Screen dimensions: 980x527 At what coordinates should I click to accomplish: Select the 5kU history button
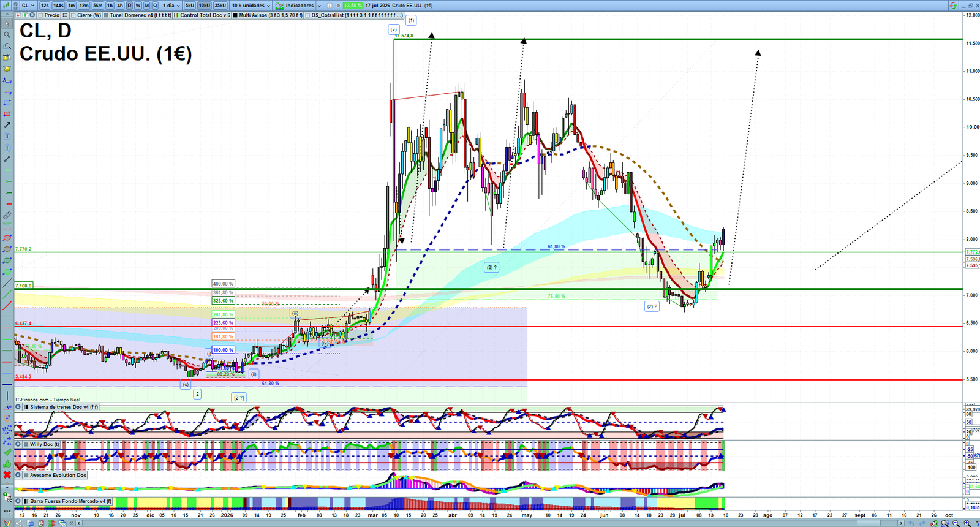tap(190, 5)
